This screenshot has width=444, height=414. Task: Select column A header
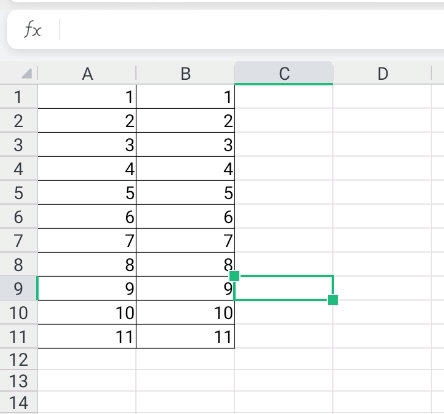coord(87,73)
